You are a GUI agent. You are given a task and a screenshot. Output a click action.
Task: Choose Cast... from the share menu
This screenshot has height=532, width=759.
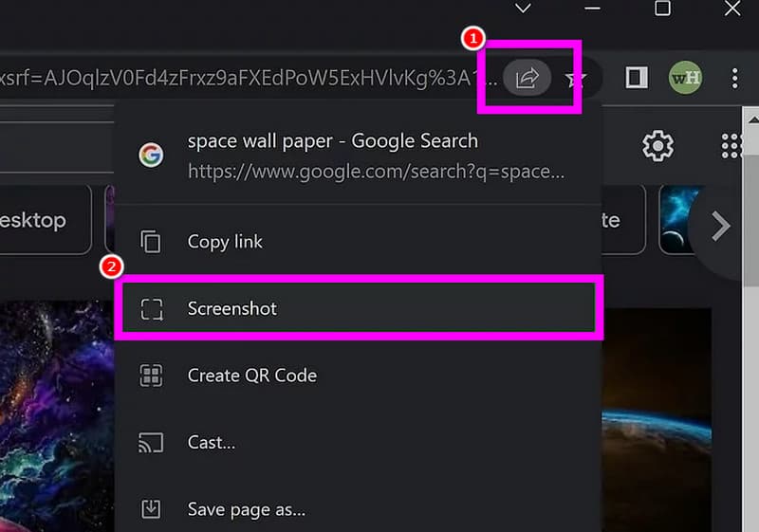coord(359,443)
